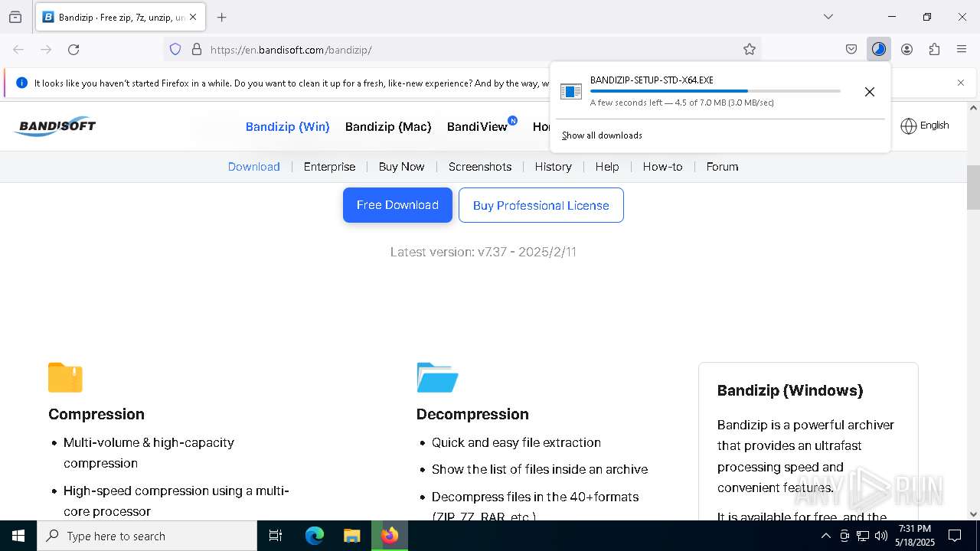The height and width of the screenshot is (551, 980).
Task: Open the History sub-tab
Action: coord(554,167)
